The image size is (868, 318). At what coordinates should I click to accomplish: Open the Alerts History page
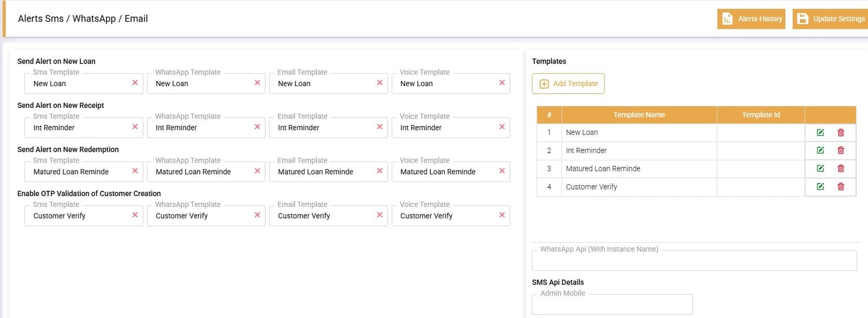tap(751, 19)
